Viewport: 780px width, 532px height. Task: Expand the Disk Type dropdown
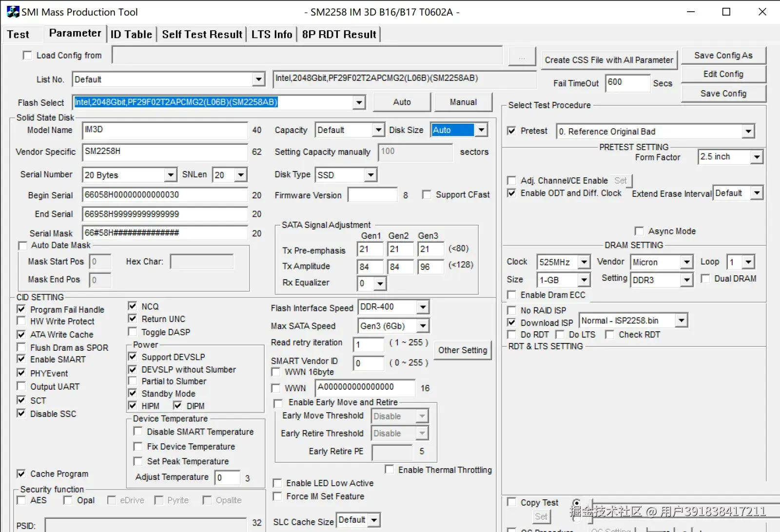pos(371,175)
